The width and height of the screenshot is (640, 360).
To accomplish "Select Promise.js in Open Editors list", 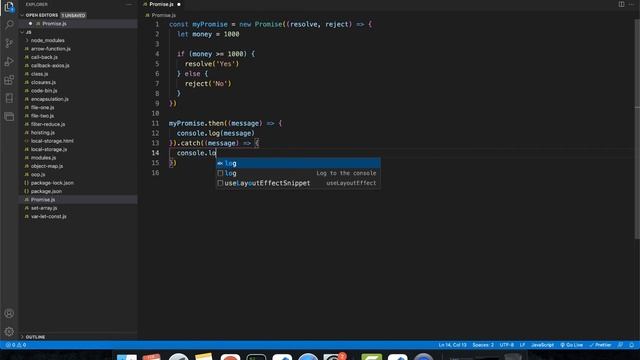I will pyautogui.click(x=54, y=24).
